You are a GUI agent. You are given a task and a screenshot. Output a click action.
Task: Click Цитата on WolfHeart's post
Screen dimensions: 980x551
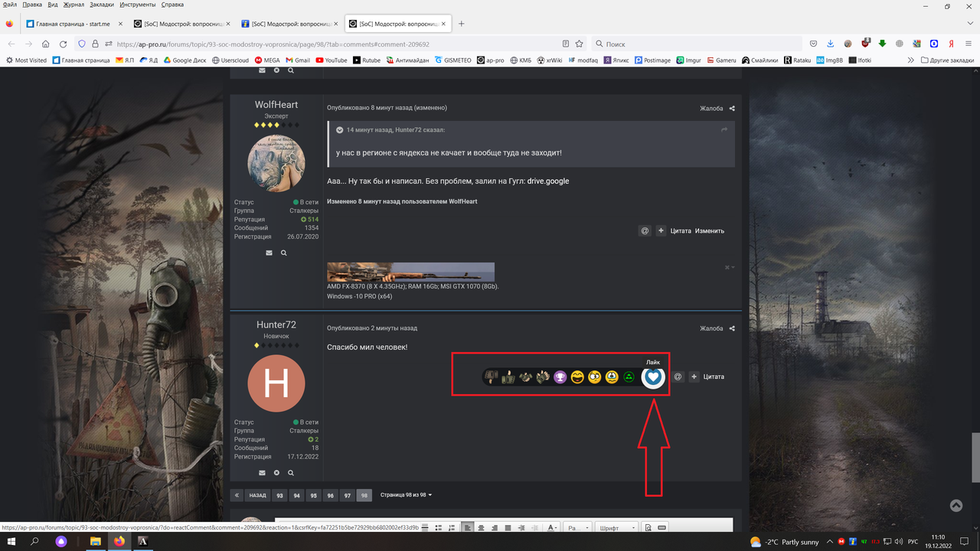click(x=681, y=230)
